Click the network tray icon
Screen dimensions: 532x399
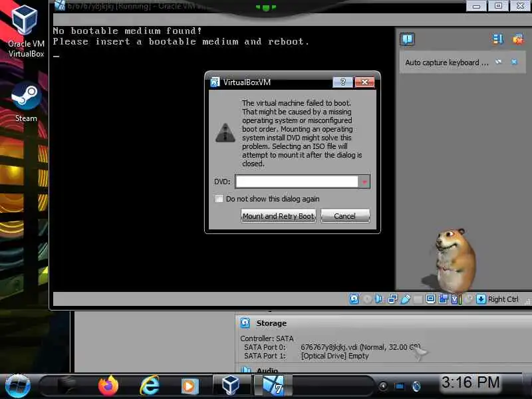(400, 386)
